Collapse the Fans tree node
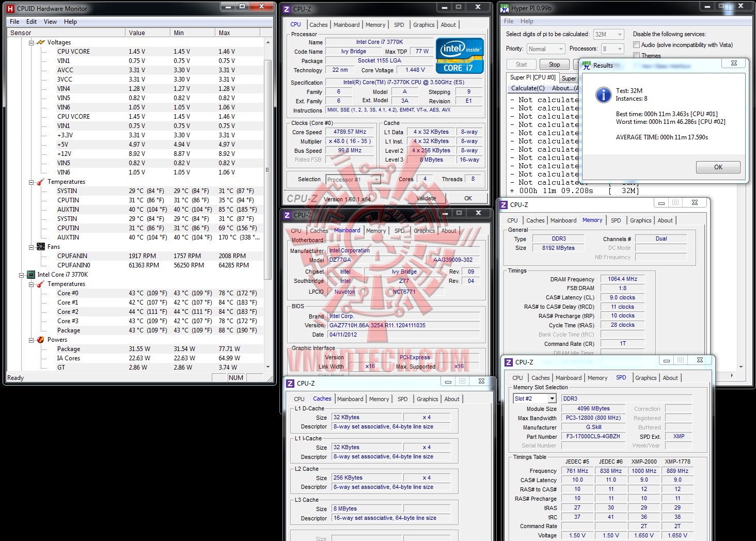This screenshot has width=756, height=541. 31,247
